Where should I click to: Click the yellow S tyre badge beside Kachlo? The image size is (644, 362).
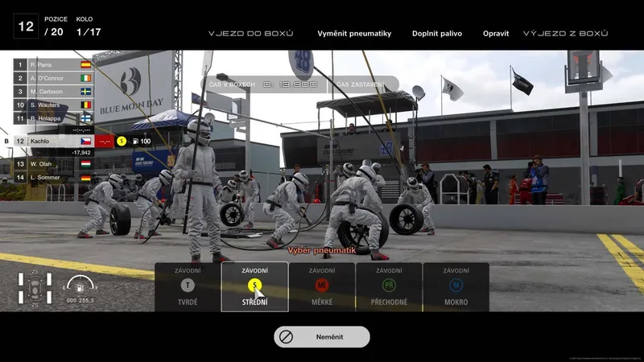[122, 142]
